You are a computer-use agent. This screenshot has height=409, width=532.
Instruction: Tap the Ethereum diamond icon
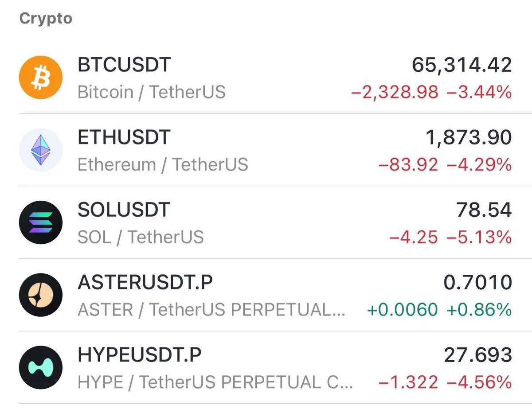pos(41,150)
